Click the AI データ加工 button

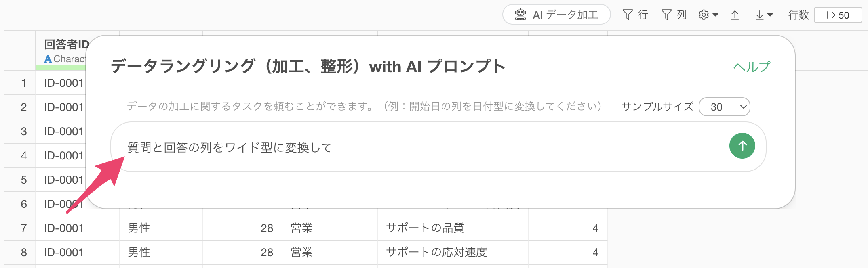[x=556, y=15]
